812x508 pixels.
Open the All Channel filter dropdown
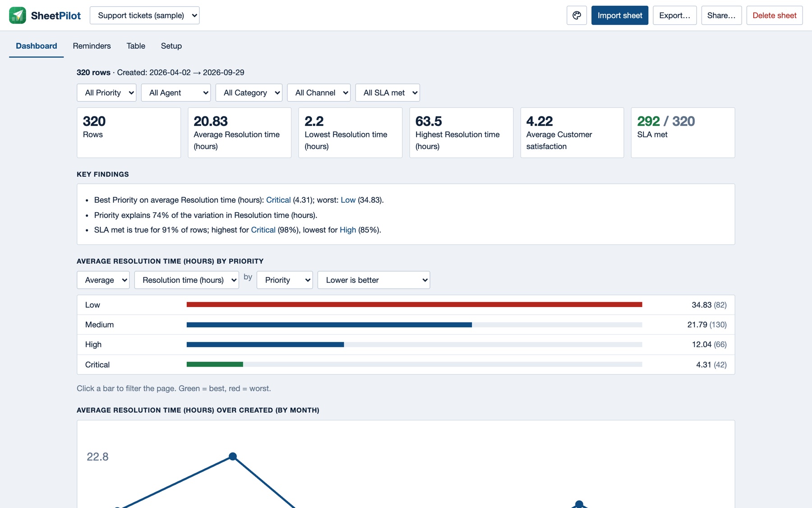pyautogui.click(x=318, y=93)
